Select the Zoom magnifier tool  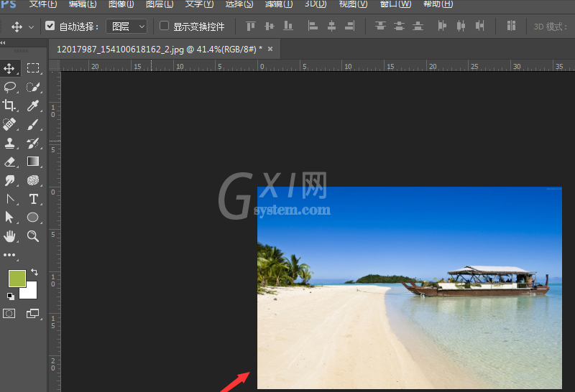click(x=33, y=236)
